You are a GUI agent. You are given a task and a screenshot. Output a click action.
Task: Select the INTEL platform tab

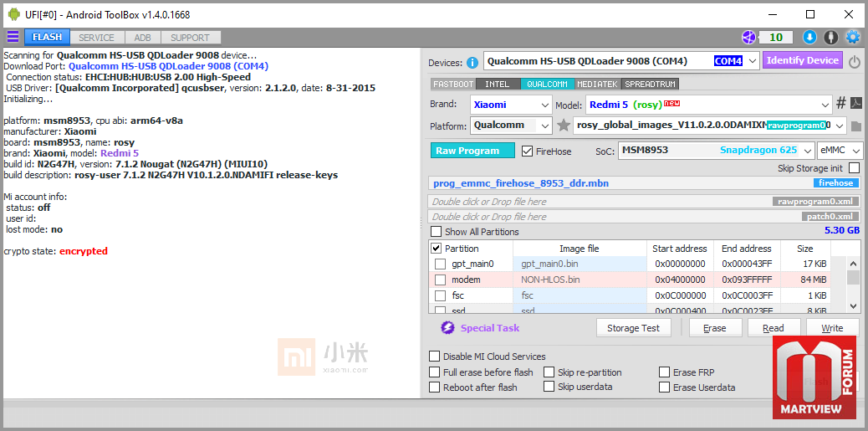coord(497,85)
